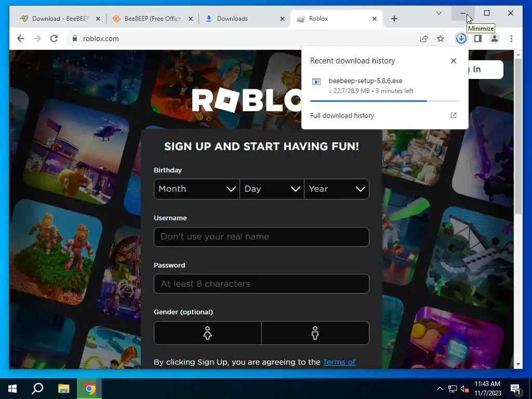
Task: Click the address bar URL roblox.com
Action: pos(101,38)
